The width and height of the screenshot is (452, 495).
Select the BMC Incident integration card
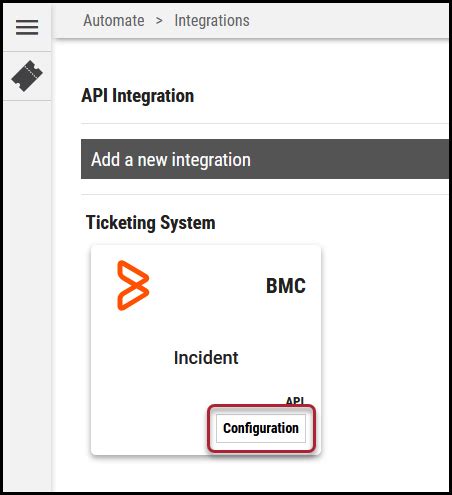(x=206, y=350)
